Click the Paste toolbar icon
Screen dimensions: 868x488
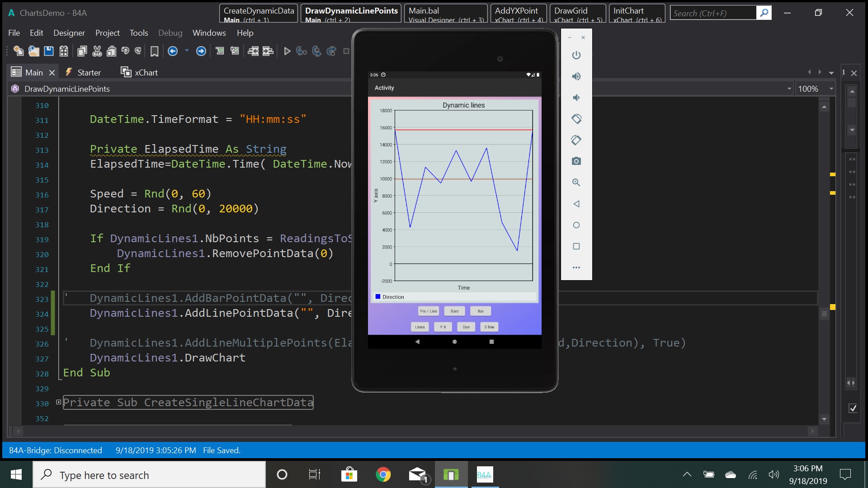[x=111, y=51]
